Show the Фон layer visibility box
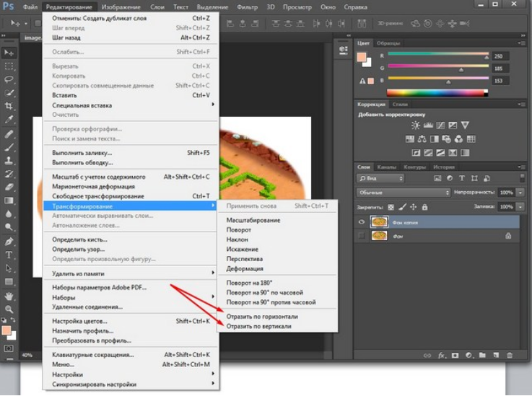The width and height of the screenshot is (532, 396). coord(362,236)
